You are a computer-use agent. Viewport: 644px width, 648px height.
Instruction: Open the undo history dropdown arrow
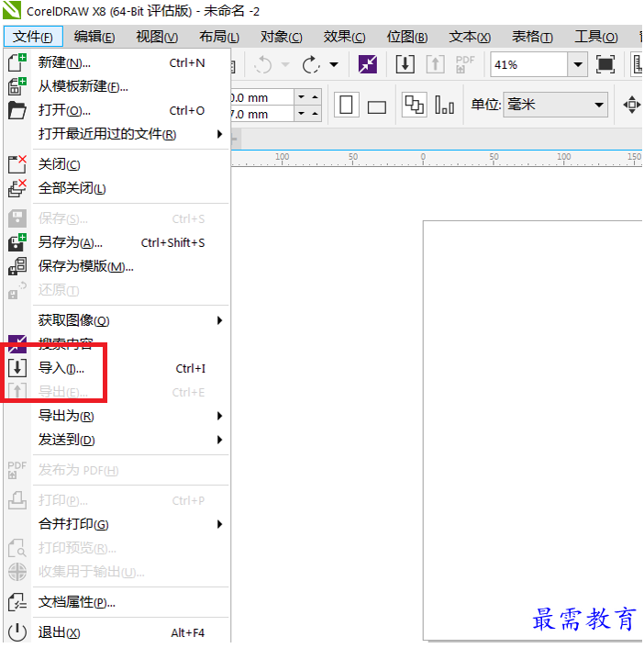coord(285,64)
